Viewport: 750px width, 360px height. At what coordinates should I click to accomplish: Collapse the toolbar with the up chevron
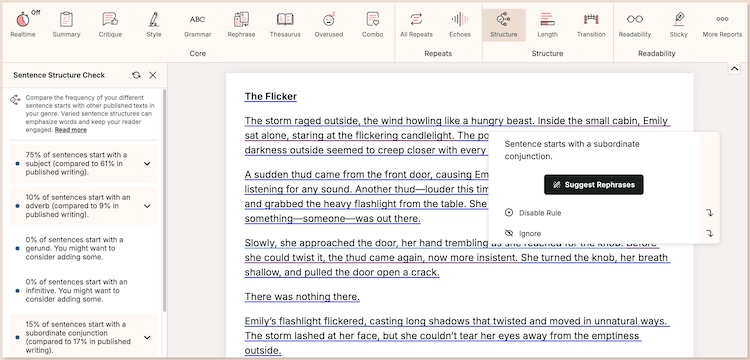[x=734, y=69]
